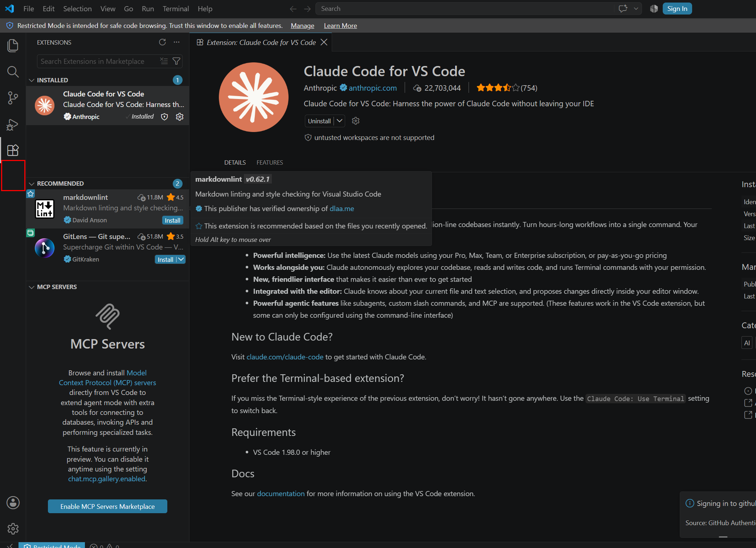The width and height of the screenshot is (756, 548).
Task: Click the star rating for Claude Code
Action: tap(498, 88)
